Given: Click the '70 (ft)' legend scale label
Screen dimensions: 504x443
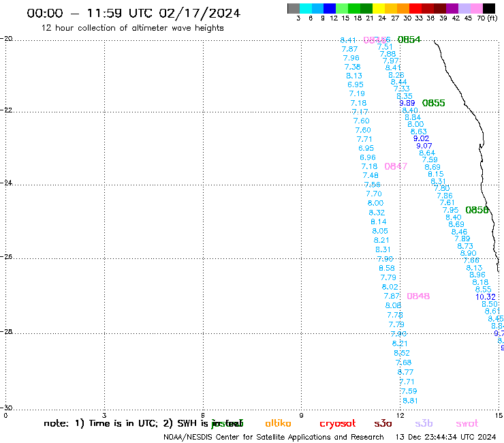Looking at the screenshot, I should (x=487, y=18).
